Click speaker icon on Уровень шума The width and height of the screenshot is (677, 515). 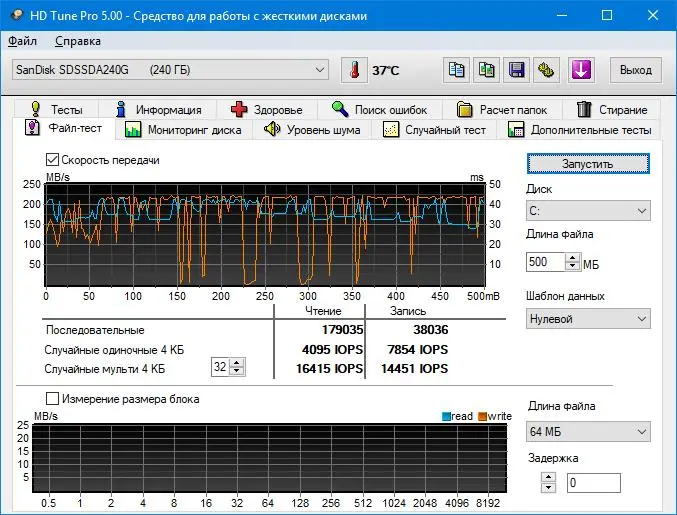coord(272,129)
